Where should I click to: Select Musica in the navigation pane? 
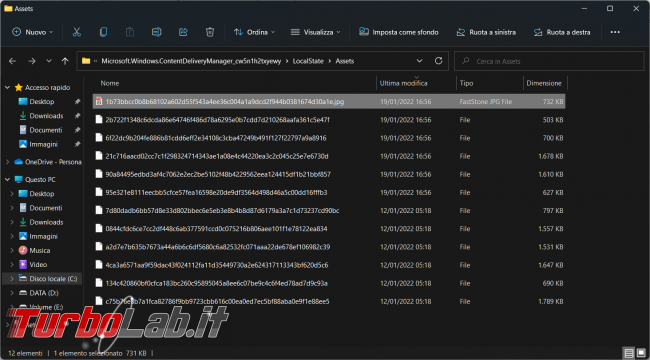tap(39, 251)
